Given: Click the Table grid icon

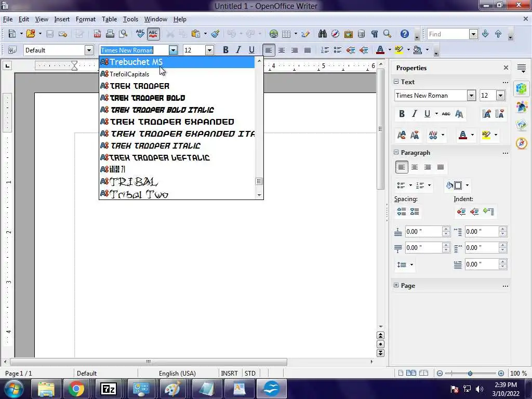Looking at the screenshot, I should (x=286, y=34).
